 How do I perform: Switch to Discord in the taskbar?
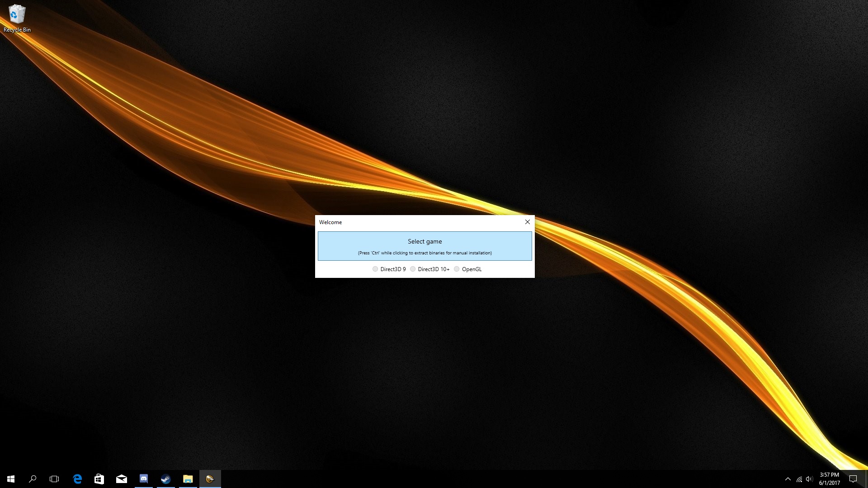[144, 479]
